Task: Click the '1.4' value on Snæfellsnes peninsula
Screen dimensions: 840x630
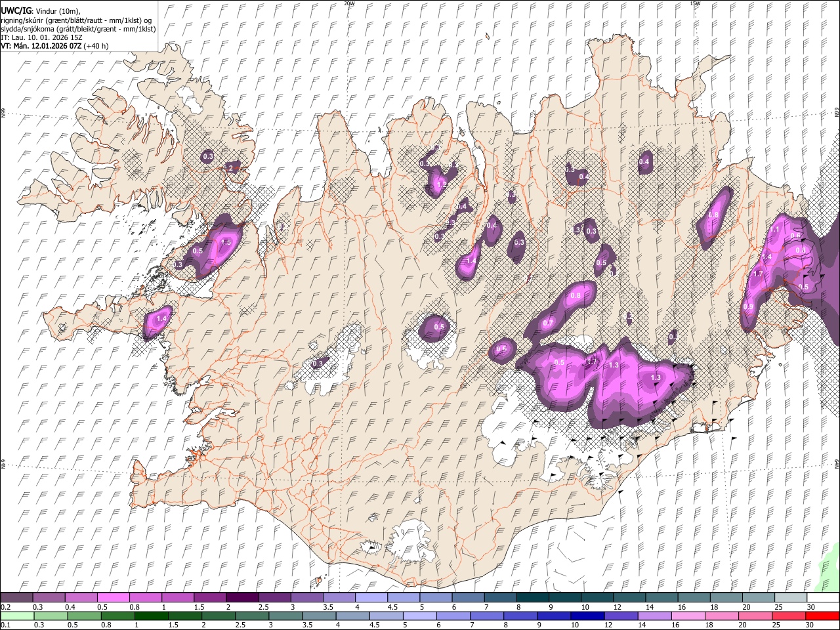Action: coord(162,318)
